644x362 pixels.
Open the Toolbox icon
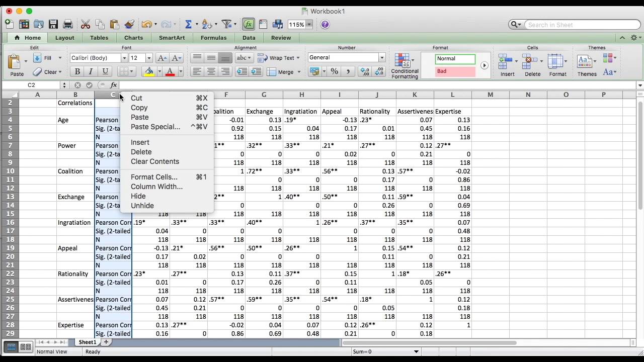[263, 24]
